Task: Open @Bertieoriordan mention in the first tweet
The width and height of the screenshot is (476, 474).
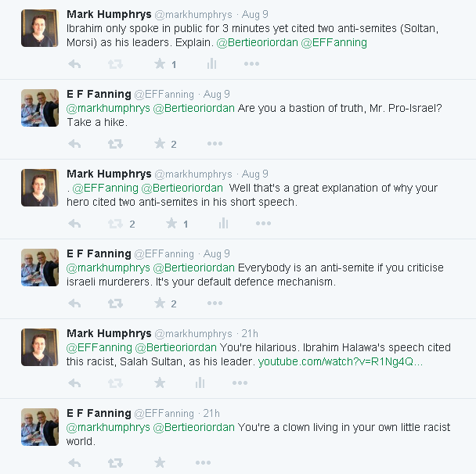Action: click(x=260, y=42)
